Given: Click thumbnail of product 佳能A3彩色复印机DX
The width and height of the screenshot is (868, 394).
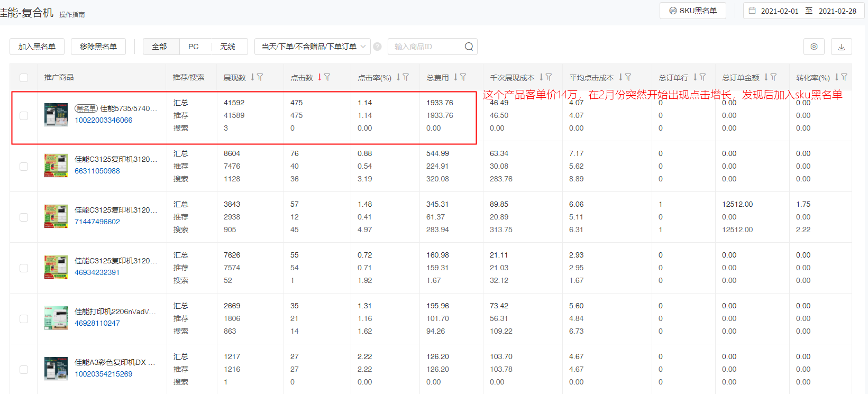Looking at the screenshot, I should pyautogui.click(x=56, y=368).
